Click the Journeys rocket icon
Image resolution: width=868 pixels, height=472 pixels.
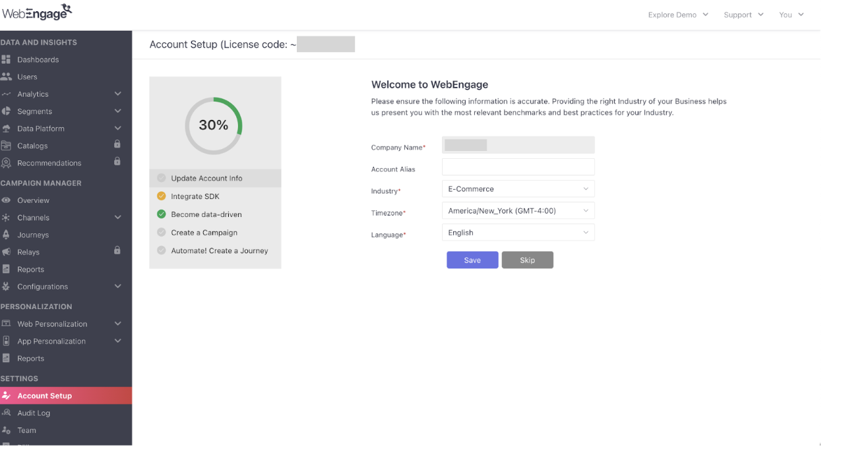[6, 235]
